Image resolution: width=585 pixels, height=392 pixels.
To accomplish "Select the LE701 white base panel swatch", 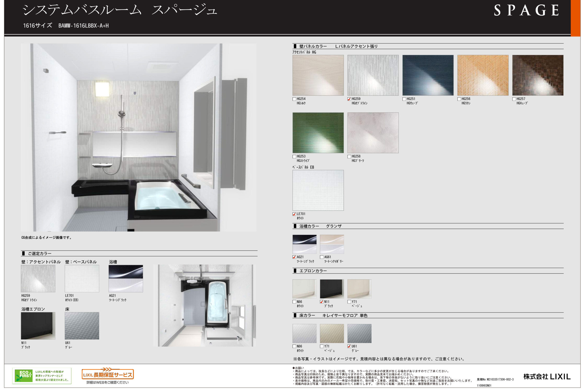I will click(318, 190).
